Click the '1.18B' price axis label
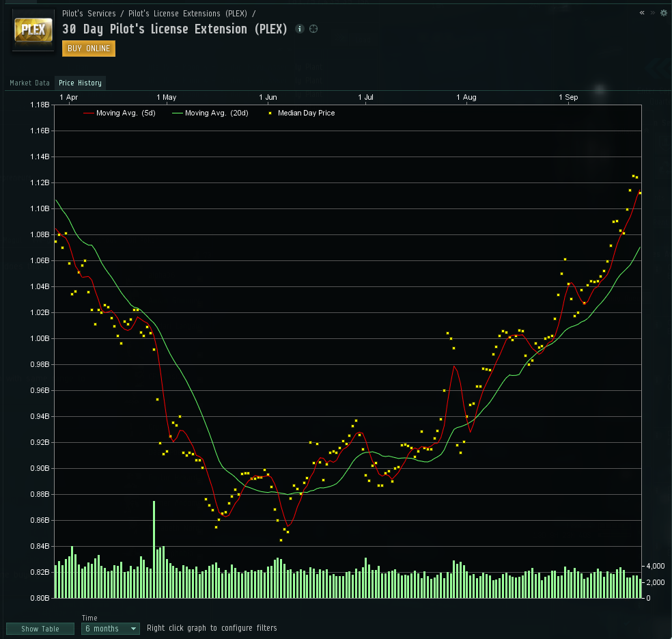 coord(40,105)
